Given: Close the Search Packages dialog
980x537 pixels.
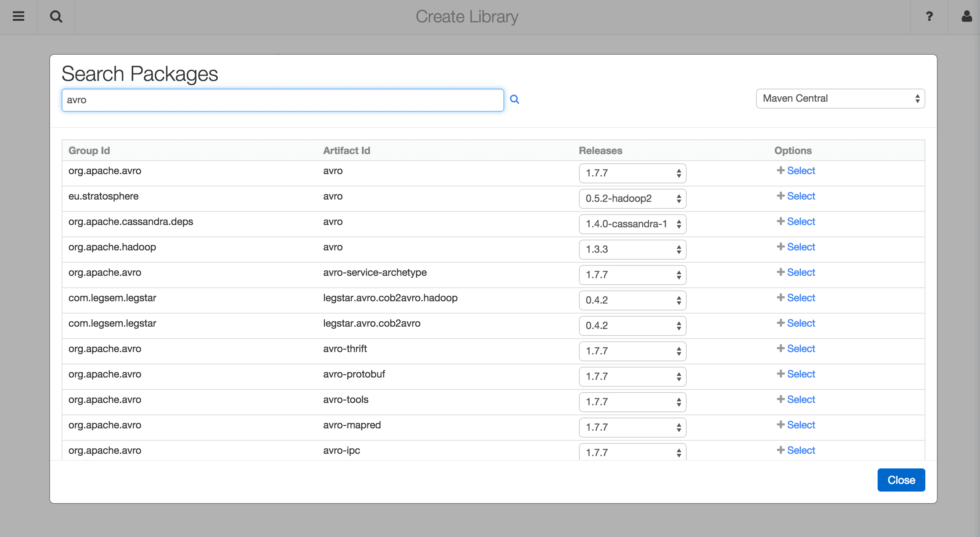Looking at the screenshot, I should click(x=901, y=480).
